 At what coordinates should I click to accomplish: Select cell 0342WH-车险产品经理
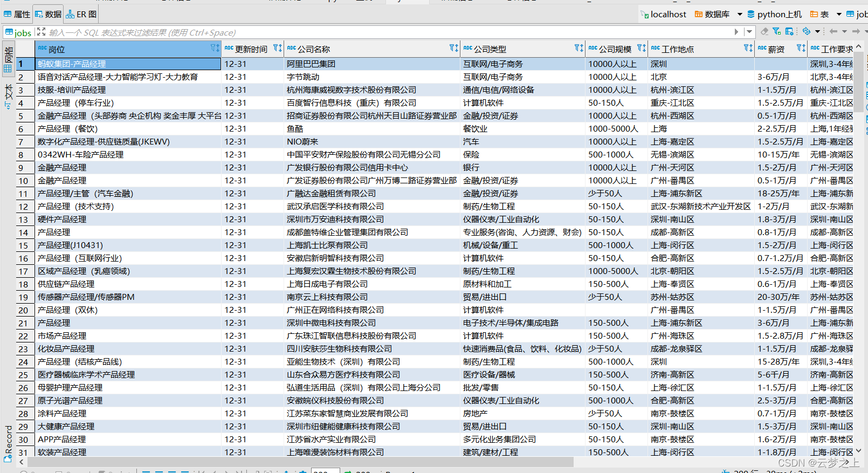[128, 155]
